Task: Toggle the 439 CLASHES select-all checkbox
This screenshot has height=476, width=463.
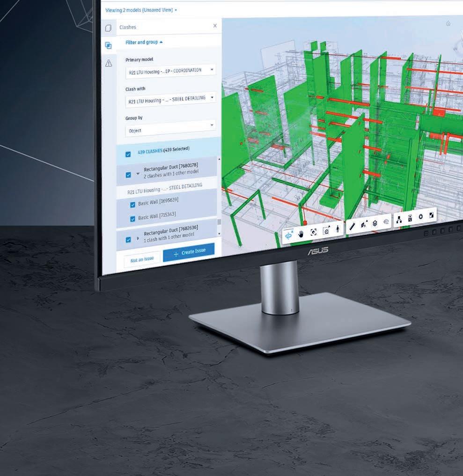Action: 128,154
